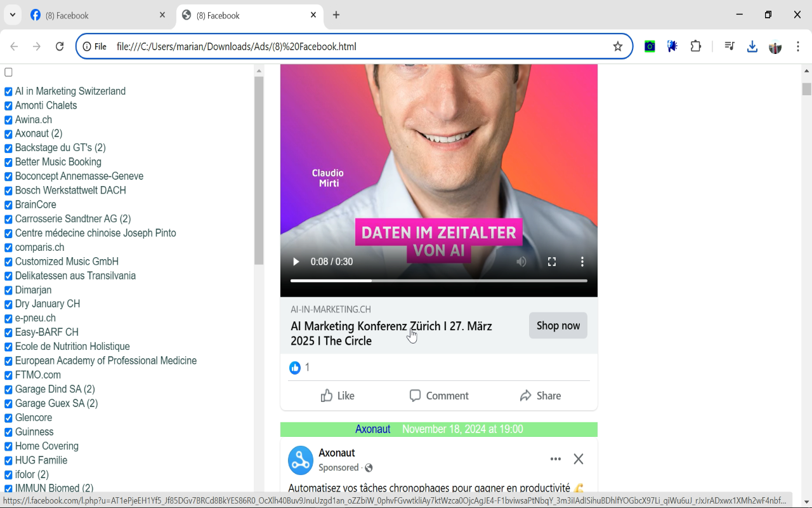Open the Axonaut page name in post

[337, 453]
